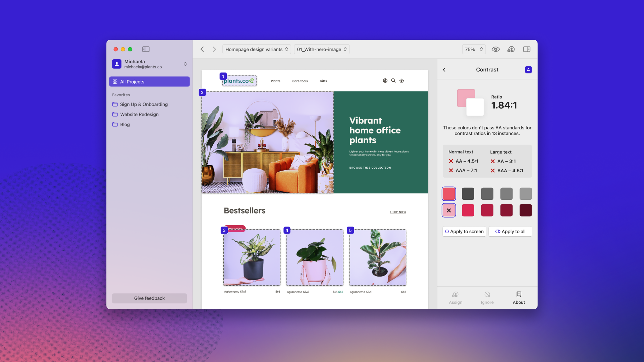Click the Large text AAA – 4.5:1 result
Viewport: 644px width, 362px height.
(x=507, y=171)
